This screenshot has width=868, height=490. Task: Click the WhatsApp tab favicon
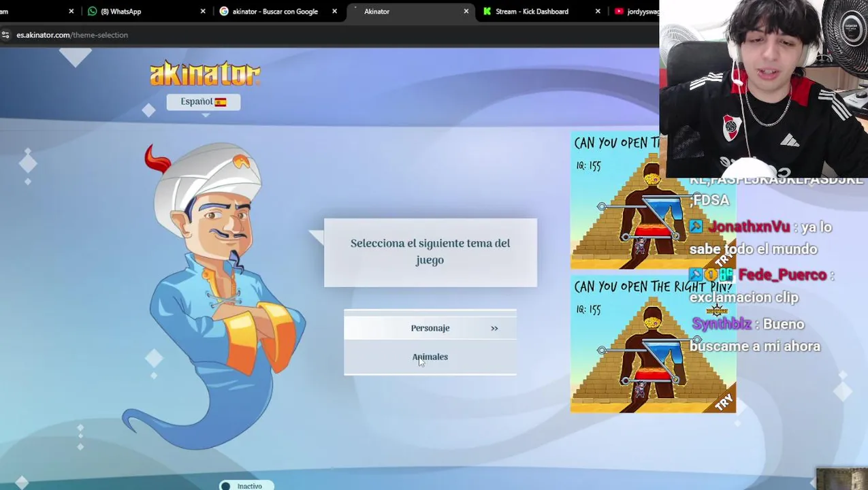[93, 12]
